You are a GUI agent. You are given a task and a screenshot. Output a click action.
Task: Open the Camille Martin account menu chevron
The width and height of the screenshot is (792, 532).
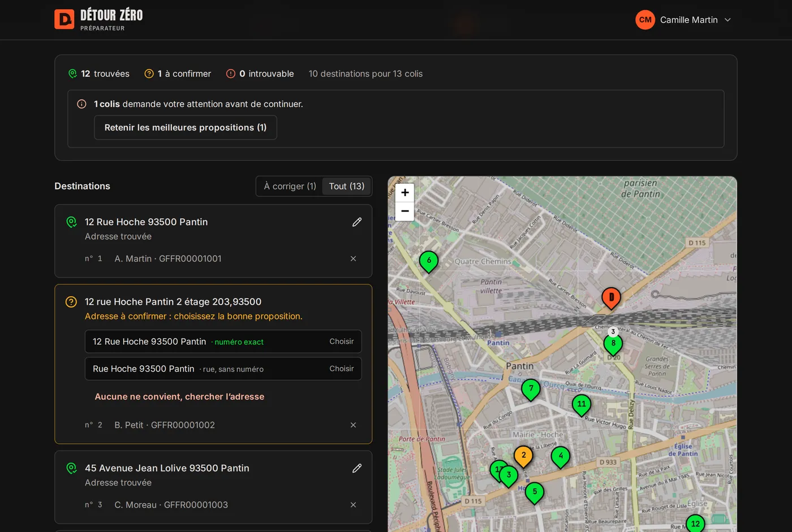click(x=728, y=20)
